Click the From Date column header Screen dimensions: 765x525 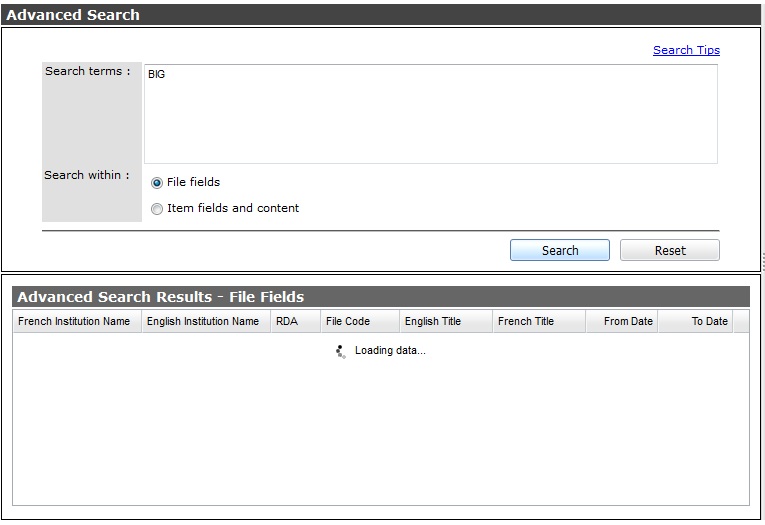628,321
